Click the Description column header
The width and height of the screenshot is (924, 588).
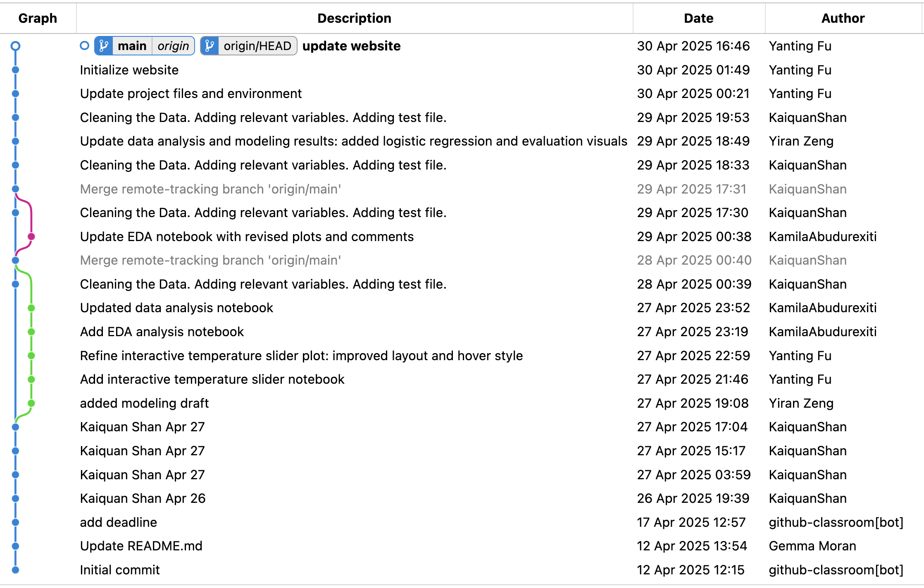354,18
